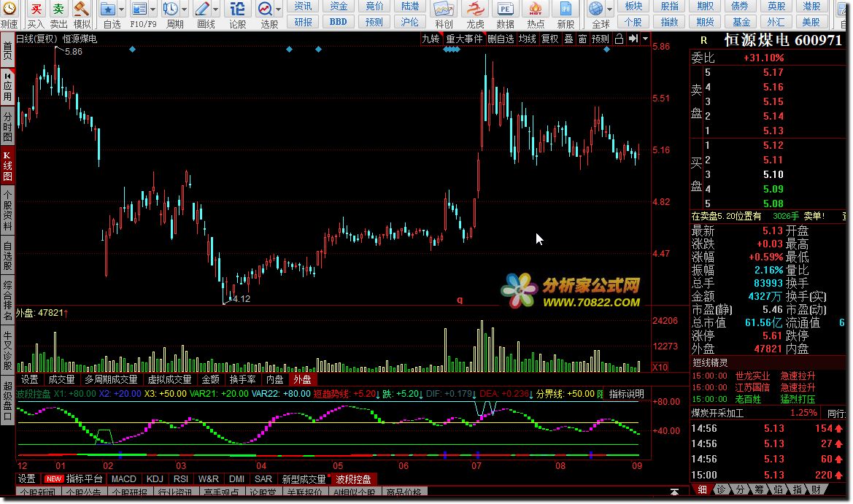This screenshot has width=853, height=504.
Task: Select the 细 detail tab under trades
Action: [702, 489]
